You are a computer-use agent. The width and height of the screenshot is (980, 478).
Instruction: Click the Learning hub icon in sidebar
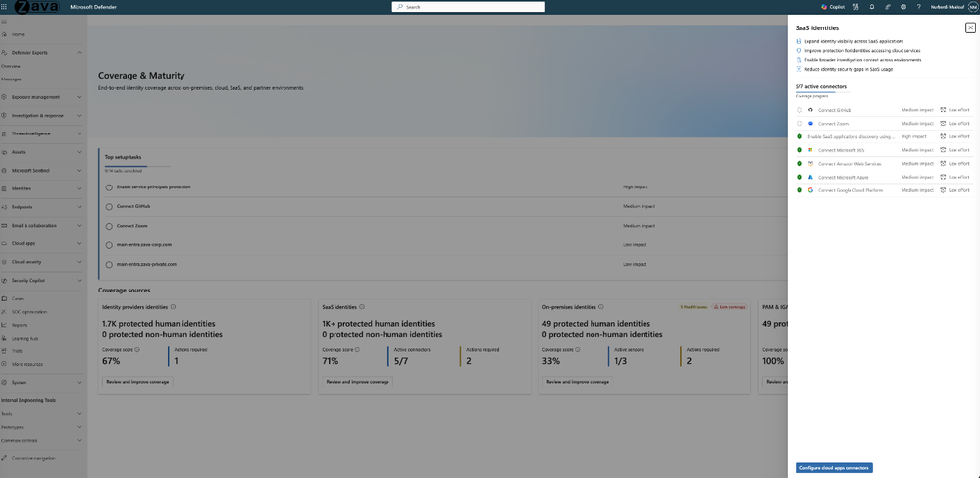(4, 338)
